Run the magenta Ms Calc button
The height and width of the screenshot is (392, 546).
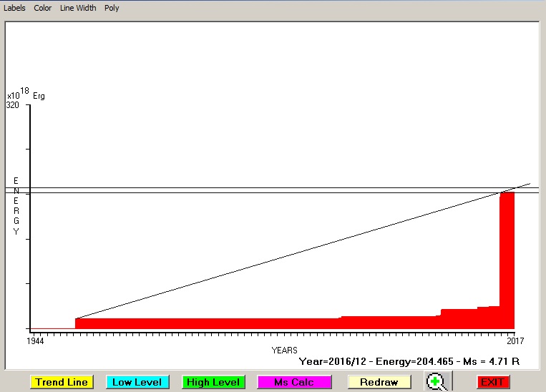[x=293, y=382]
